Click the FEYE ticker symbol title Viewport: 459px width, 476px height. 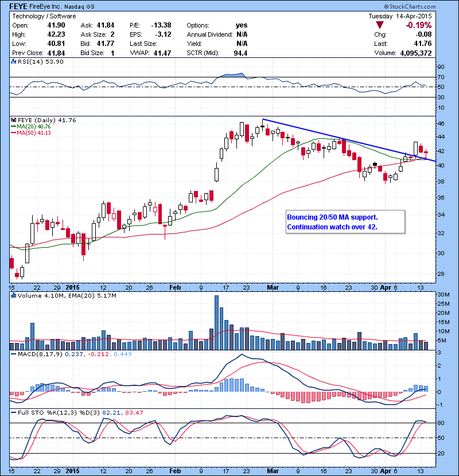click(x=18, y=6)
